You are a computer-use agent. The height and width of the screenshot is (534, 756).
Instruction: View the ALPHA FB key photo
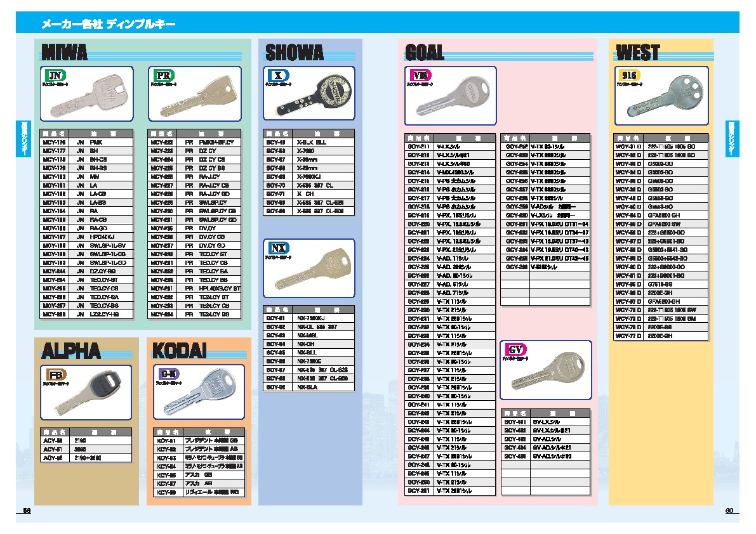click(87, 392)
